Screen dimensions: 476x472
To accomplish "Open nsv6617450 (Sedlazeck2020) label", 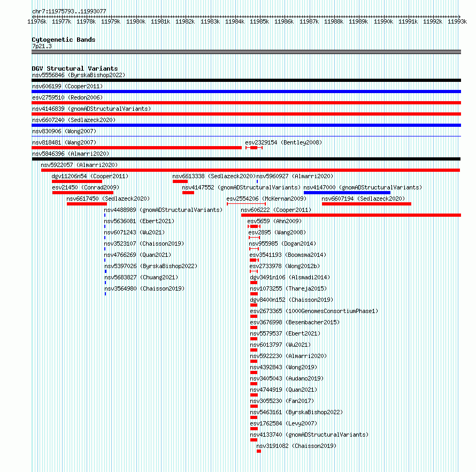I will coord(108,199).
